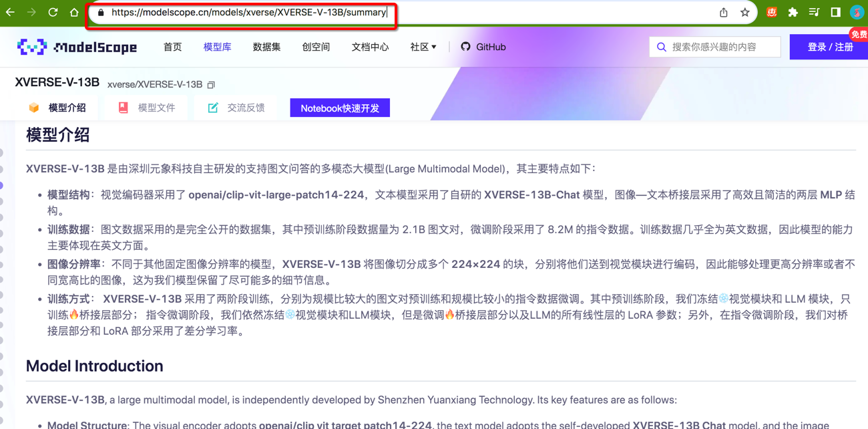This screenshot has height=429, width=868.
Task: Open the 首页 nav item
Action: coord(172,47)
